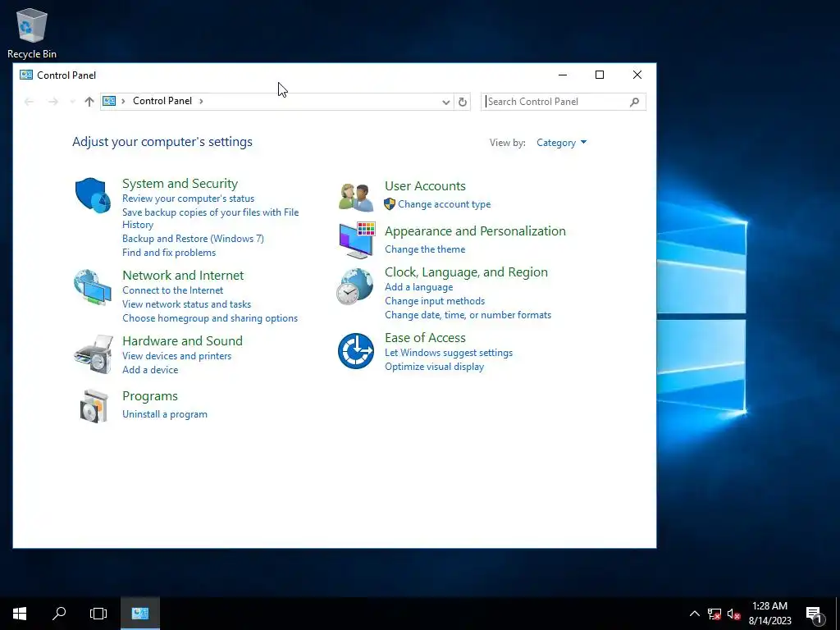Click Connect to the Internet

coord(172,290)
